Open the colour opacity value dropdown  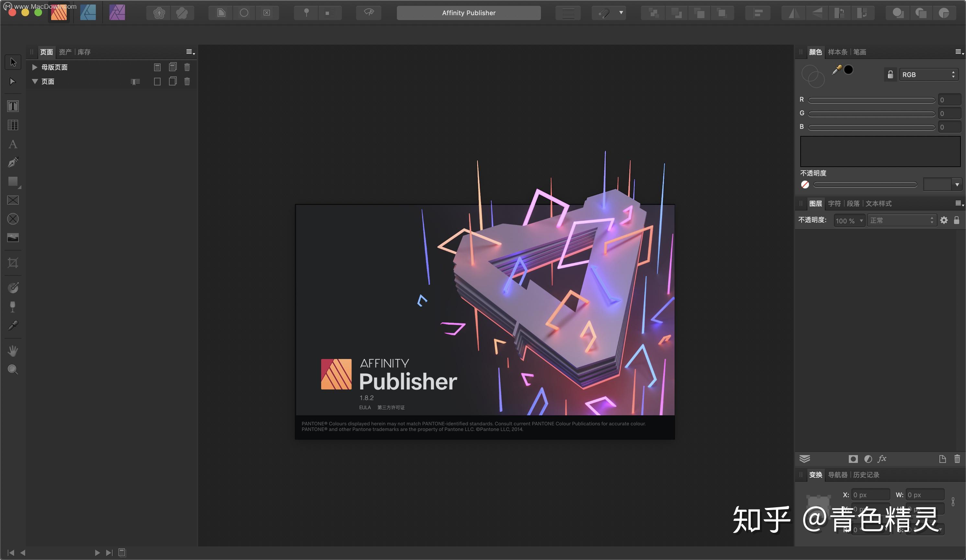coord(957,185)
